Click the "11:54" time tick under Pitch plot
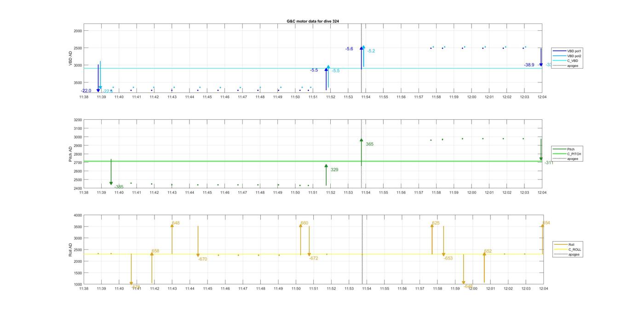The height and width of the screenshot is (319, 644). tap(366, 193)
